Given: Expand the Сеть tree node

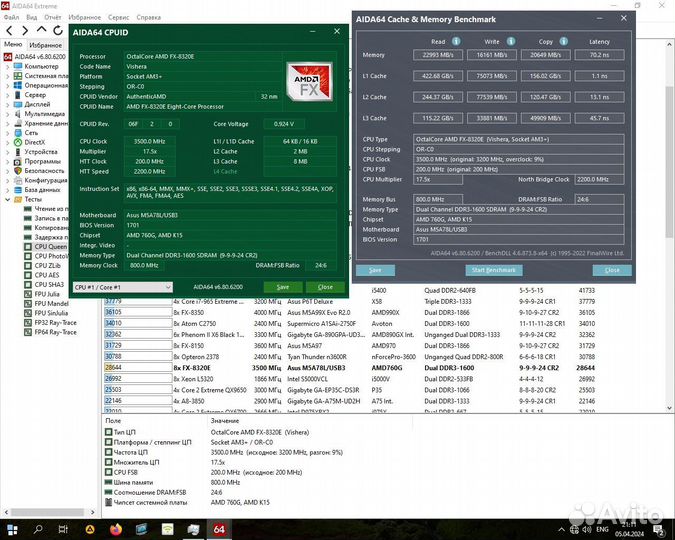Looking at the screenshot, I should click(x=7, y=133).
